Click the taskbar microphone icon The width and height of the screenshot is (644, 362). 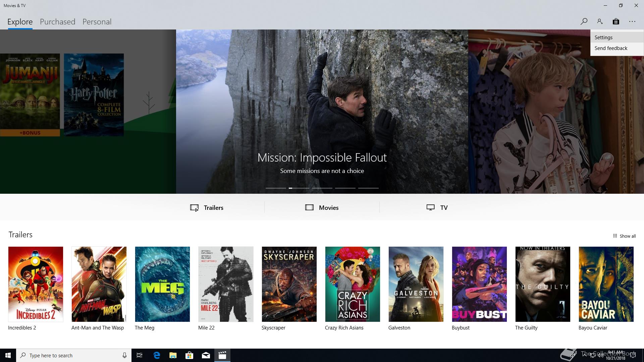(x=124, y=355)
